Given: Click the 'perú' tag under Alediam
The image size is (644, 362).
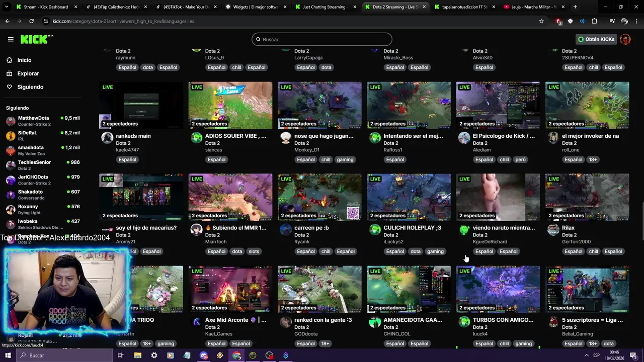Looking at the screenshot, I should [520, 159].
